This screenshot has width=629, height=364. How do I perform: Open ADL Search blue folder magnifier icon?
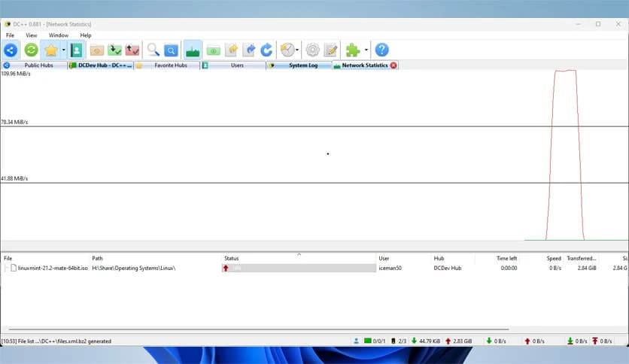[x=171, y=50]
